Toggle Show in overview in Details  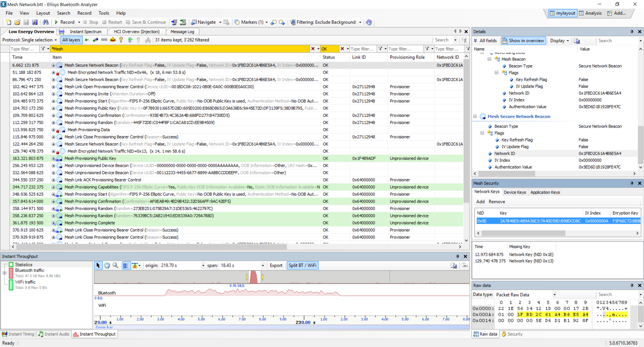523,41
